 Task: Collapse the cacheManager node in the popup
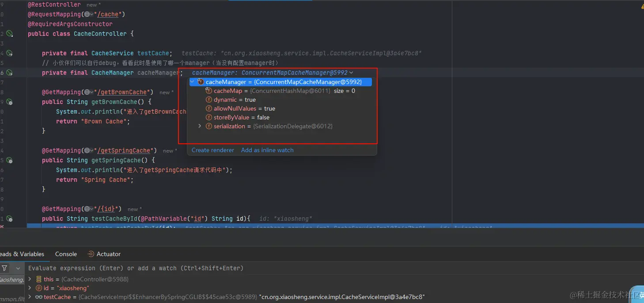(192, 82)
